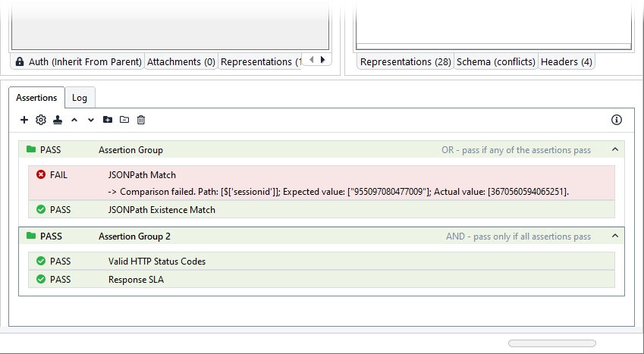Click the green check on Valid HTTP Status Codes

point(41,261)
